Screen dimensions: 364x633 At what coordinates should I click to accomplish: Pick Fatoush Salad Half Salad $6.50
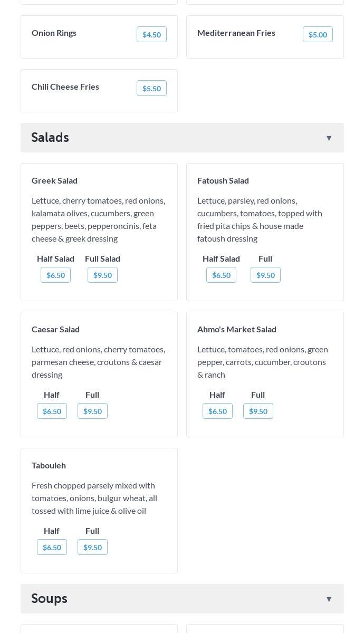221,275
